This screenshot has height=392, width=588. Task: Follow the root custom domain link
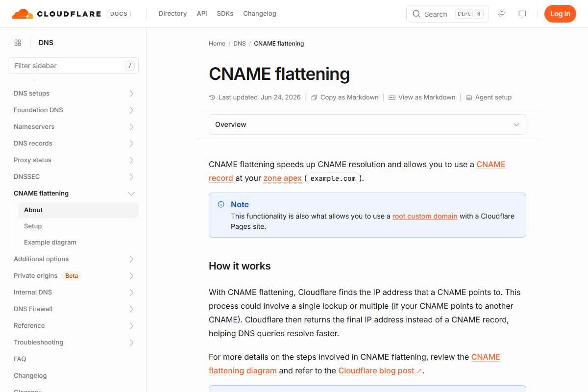tap(425, 216)
